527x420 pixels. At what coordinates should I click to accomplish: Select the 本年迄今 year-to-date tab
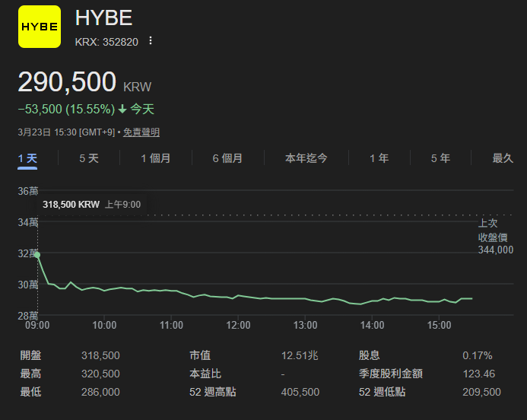click(306, 158)
